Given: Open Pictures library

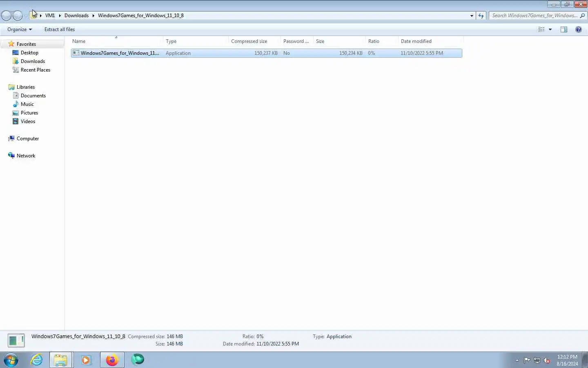Looking at the screenshot, I should coord(29,113).
